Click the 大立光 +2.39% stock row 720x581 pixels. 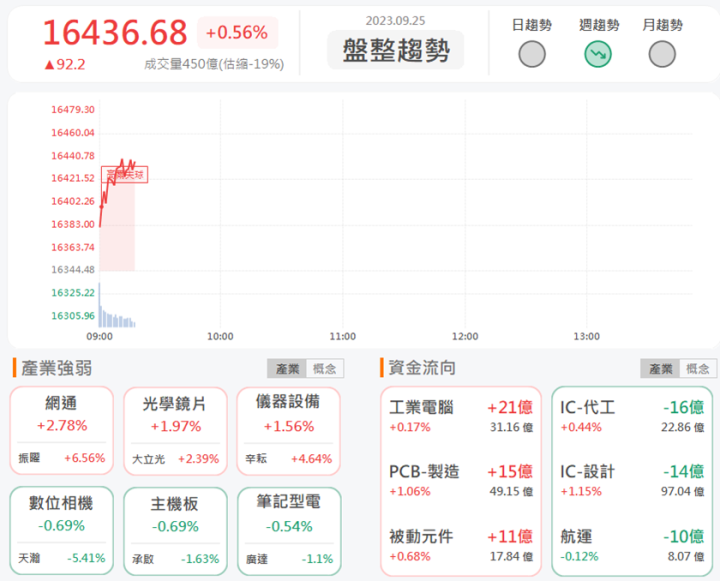click(x=175, y=459)
